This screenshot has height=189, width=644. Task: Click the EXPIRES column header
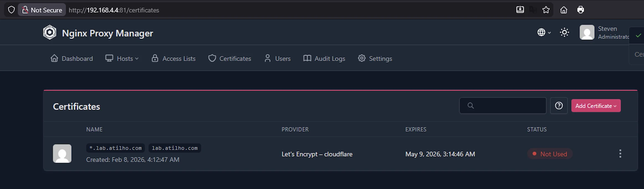pyautogui.click(x=416, y=129)
